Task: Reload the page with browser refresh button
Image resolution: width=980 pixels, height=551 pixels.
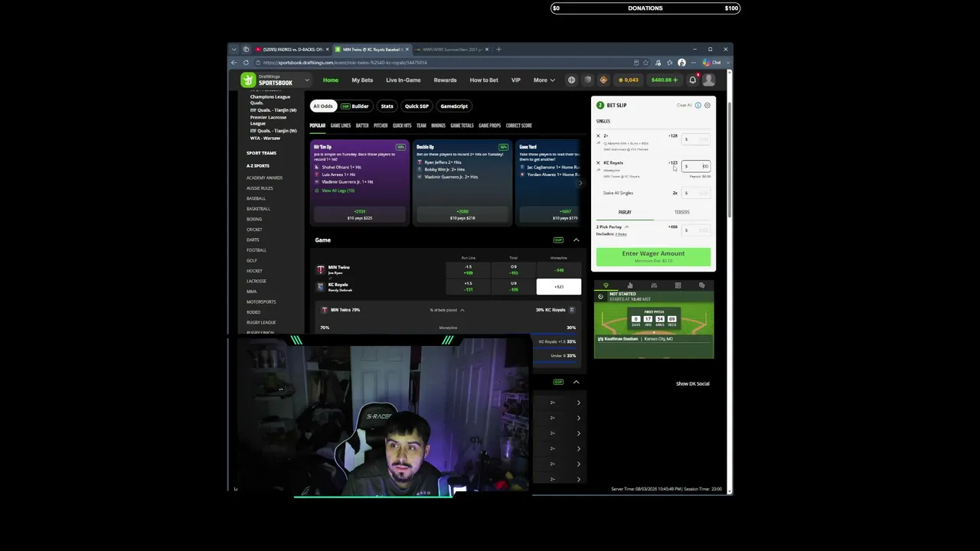Action: (246, 63)
